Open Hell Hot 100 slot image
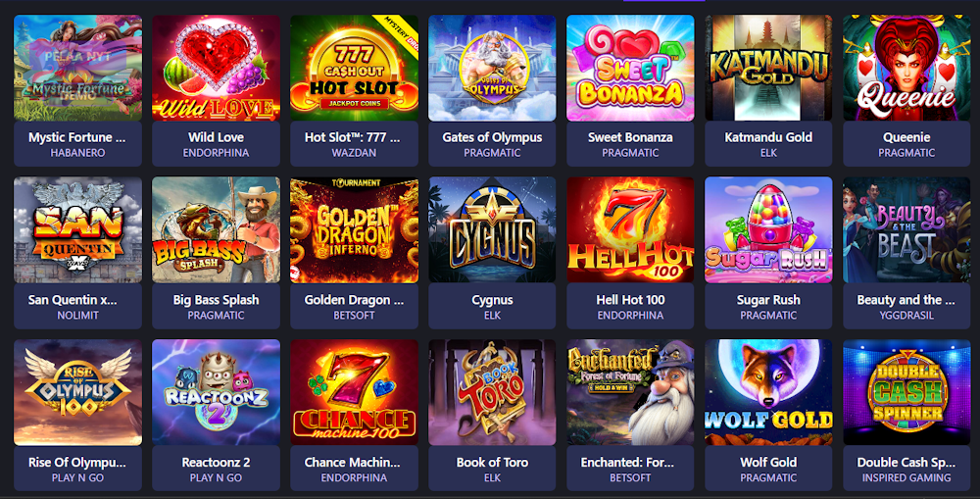The height and width of the screenshot is (499, 980). click(x=630, y=230)
